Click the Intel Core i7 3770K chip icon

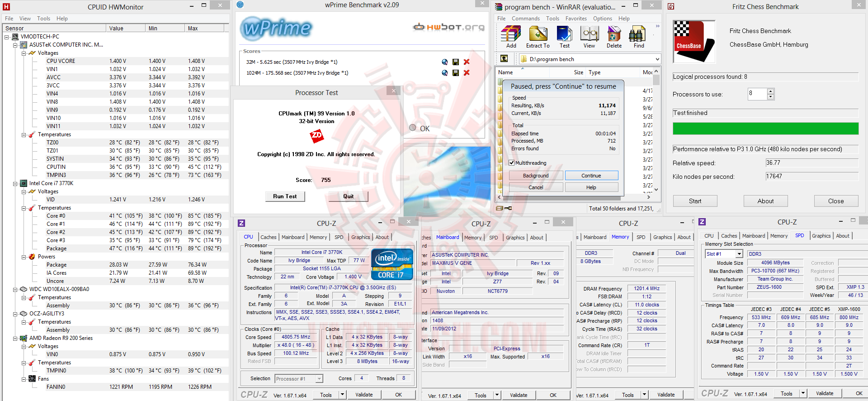(24, 183)
